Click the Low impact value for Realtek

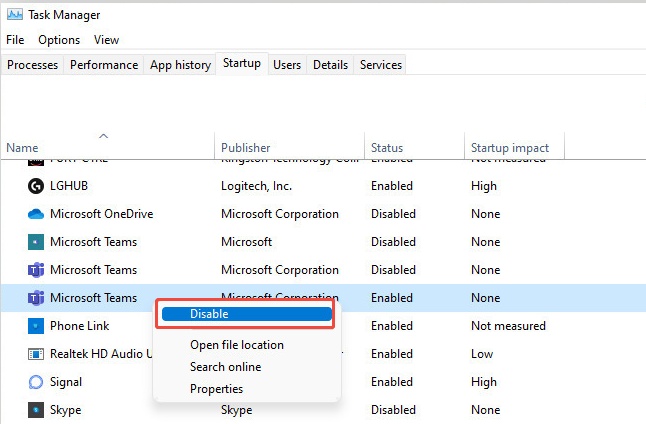pyautogui.click(x=482, y=354)
